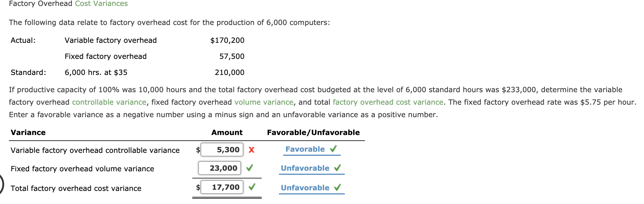Select the 23,000 amount input field

coord(219,168)
